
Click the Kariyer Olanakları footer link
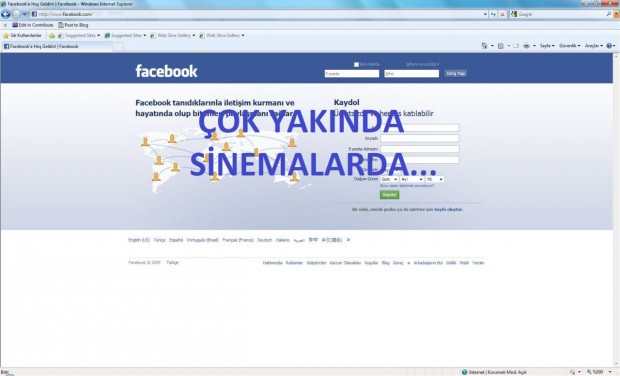tap(345, 263)
